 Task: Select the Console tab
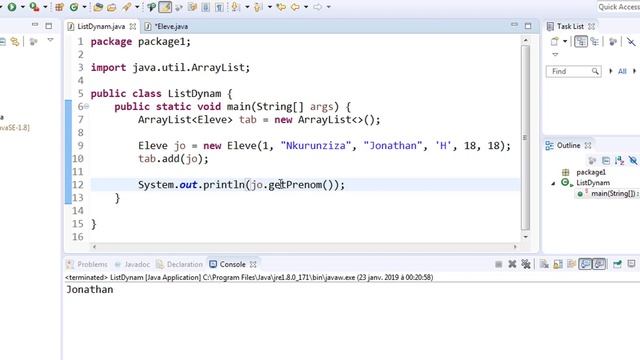(x=232, y=264)
